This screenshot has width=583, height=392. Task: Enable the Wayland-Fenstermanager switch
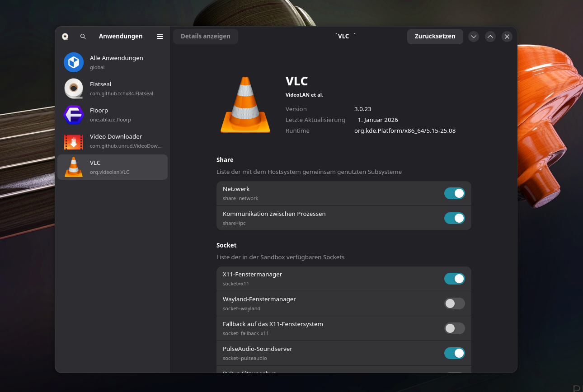point(455,303)
